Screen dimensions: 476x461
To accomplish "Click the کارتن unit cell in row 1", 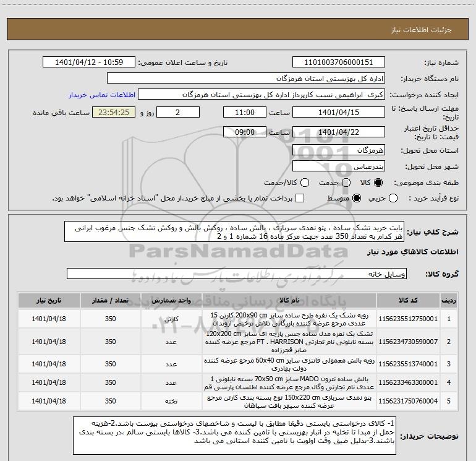I will [171, 319].
